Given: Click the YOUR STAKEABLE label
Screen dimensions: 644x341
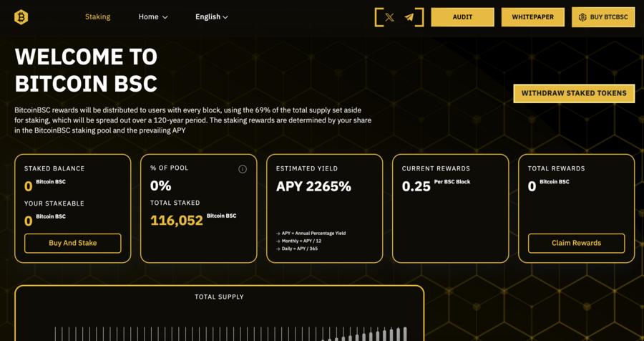Looking at the screenshot, I should (54, 203).
